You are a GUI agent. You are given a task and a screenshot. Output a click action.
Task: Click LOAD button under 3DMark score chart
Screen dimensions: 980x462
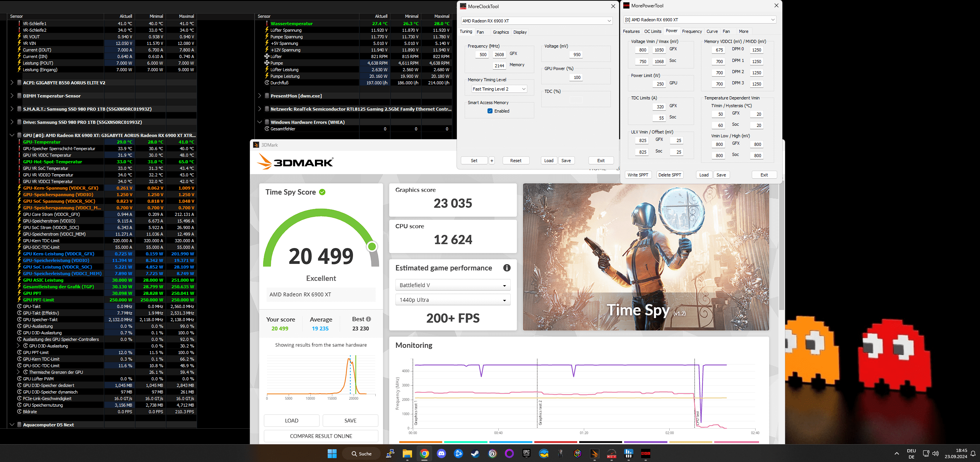pyautogui.click(x=292, y=421)
